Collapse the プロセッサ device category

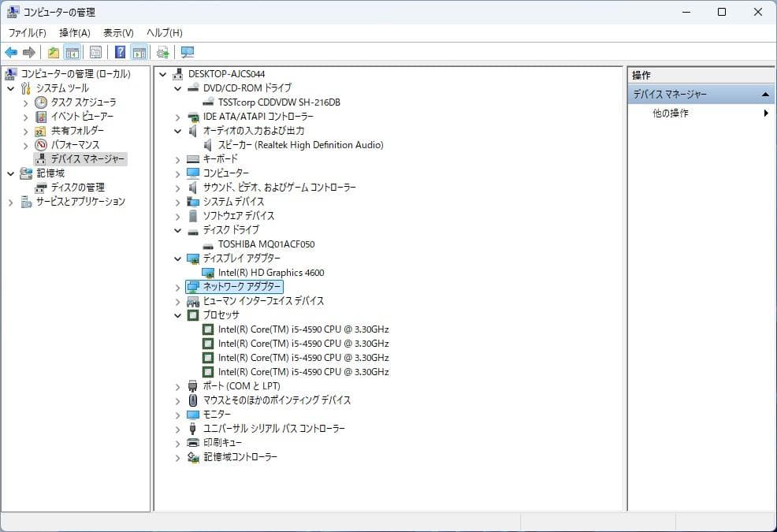177,314
